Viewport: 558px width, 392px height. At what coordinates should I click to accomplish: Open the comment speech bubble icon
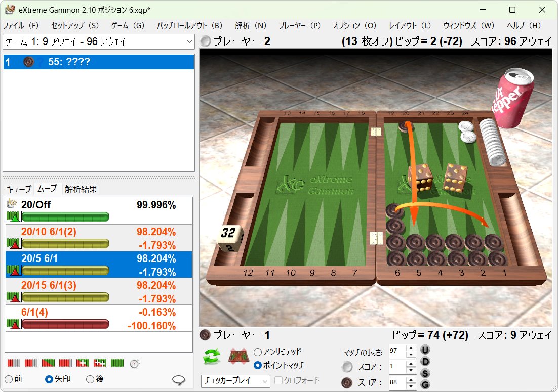[179, 380]
